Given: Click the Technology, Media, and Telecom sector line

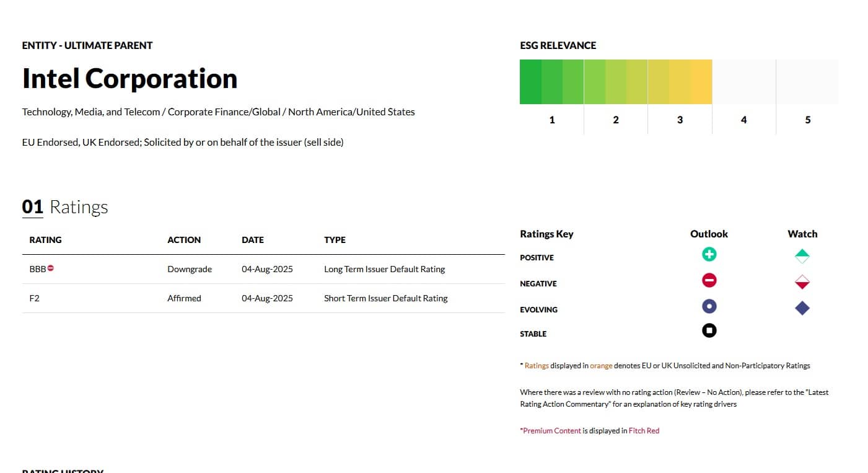Looking at the screenshot, I should click(219, 112).
